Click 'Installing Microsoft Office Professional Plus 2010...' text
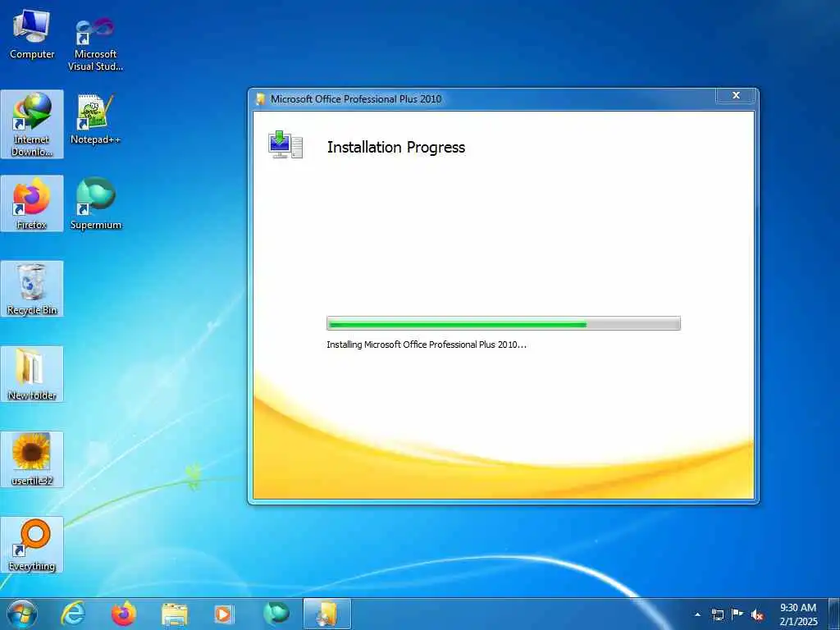 point(427,345)
